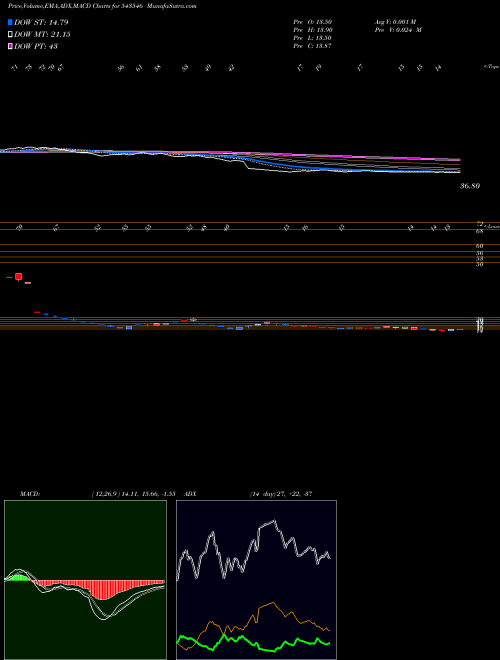Click the 'Pre H: 13.90' high value
This screenshot has height=660, width=500.
313,30
